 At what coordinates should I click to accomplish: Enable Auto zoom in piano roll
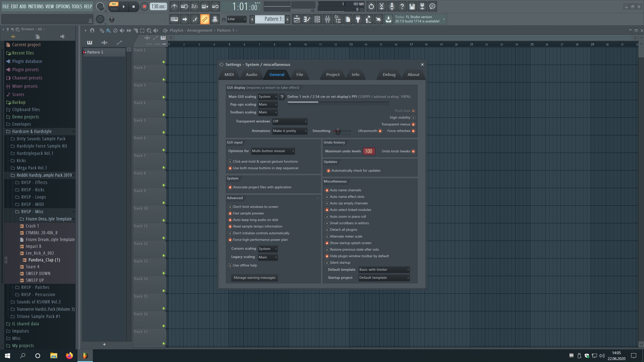327,216
